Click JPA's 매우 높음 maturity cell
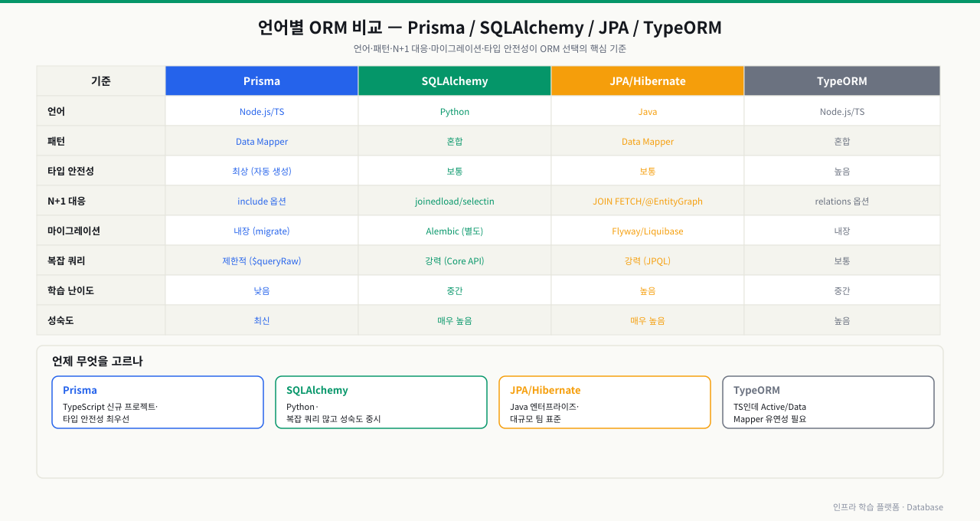Viewport: 980px width, 521px height. pyautogui.click(x=648, y=320)
